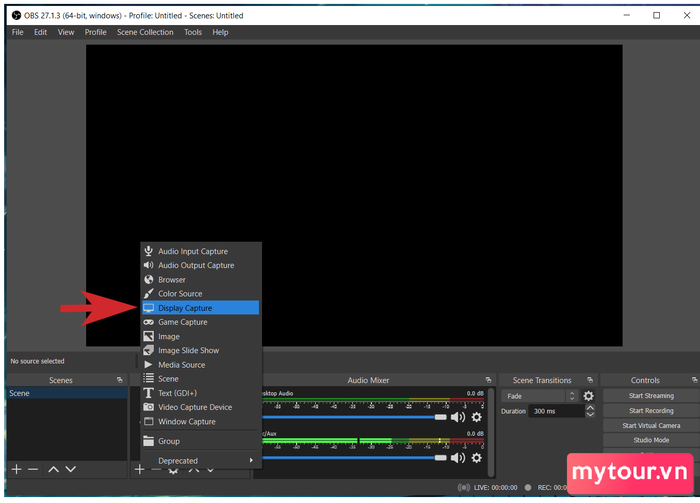Viewport: 700px width, 503px height.
Task: Select Game Capture source
Action: click(x=200, y=322)
